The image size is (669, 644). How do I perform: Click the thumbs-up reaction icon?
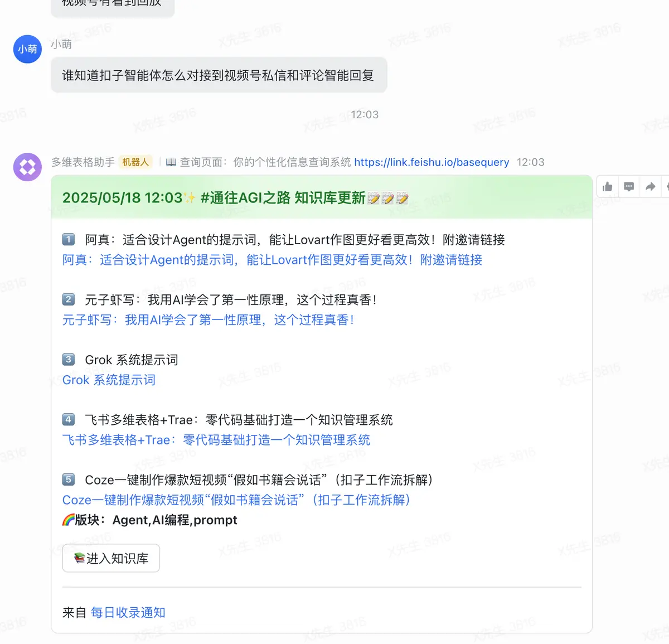click(608, 187)
